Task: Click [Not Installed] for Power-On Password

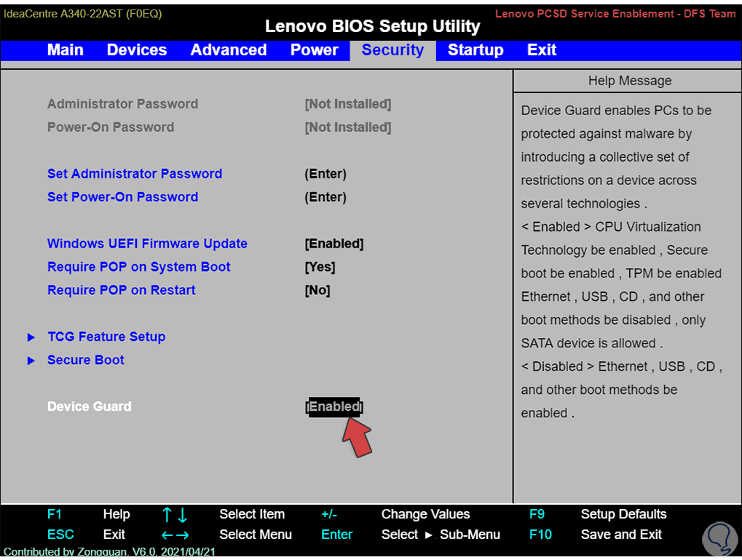Action: pos(348,127)
